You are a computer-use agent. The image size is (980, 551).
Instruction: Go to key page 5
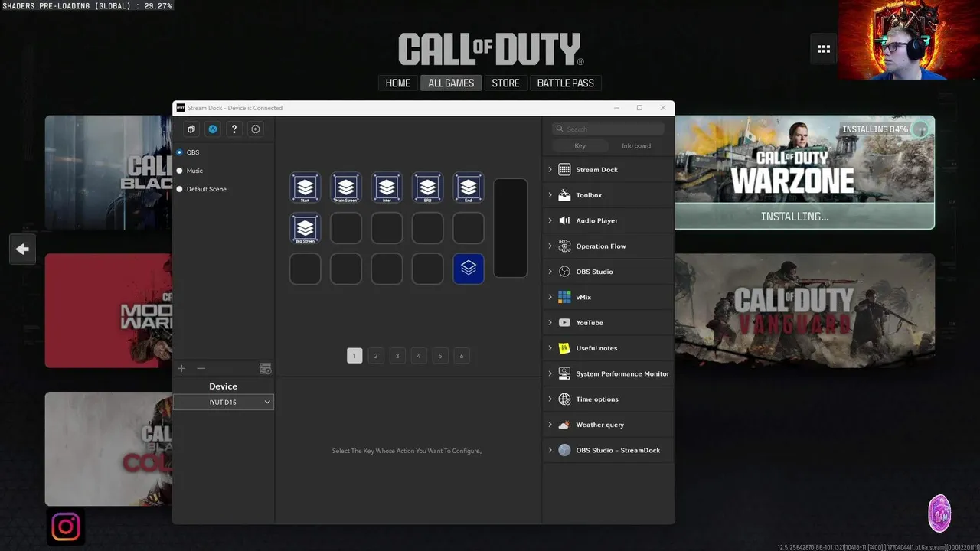[x=439, y=356]
